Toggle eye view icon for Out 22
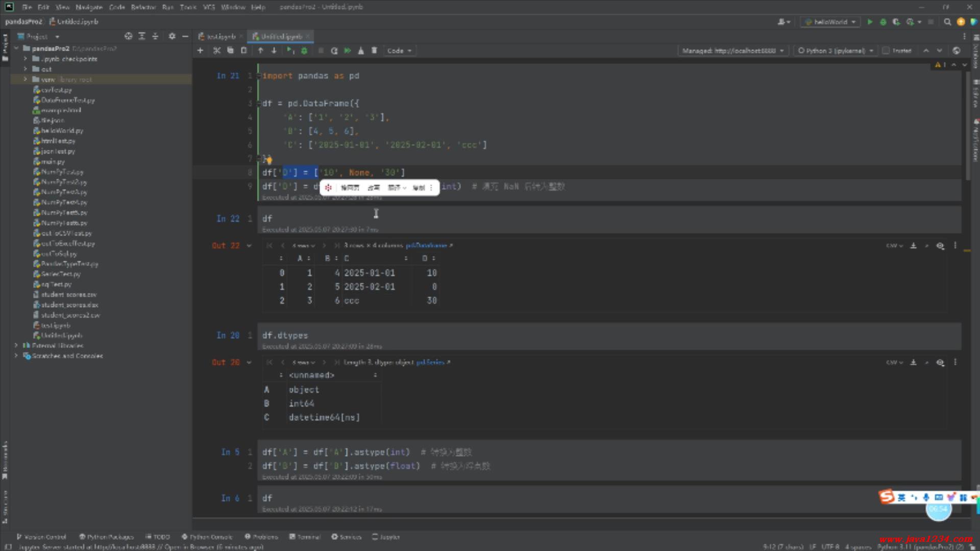Image resolution: width=980 pixels, height=551 pixels. point(940,245)
